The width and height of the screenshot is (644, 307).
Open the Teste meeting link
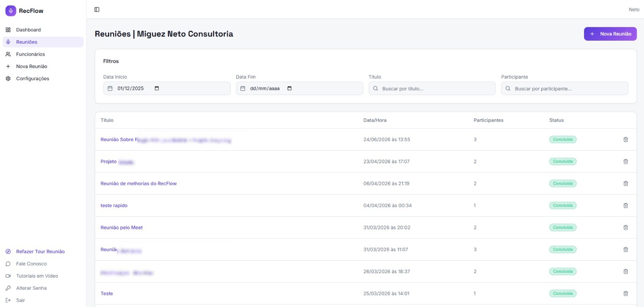coord(107,294)
